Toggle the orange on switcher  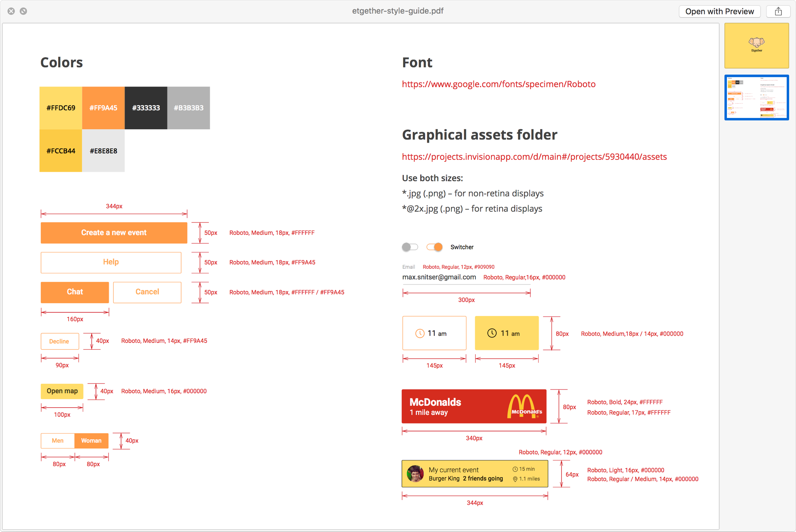pyautogui.click(x=434, y=247)
